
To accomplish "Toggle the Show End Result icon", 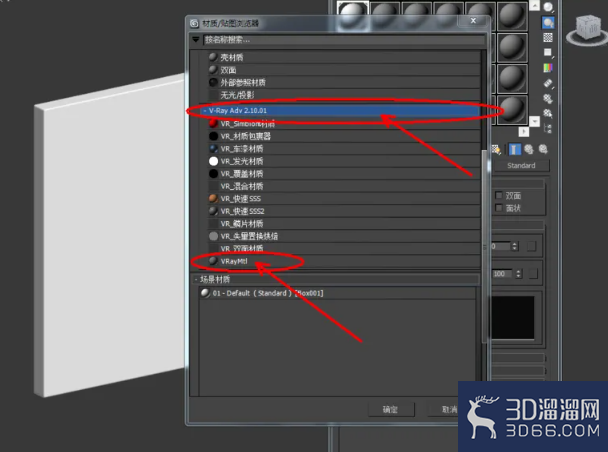I will tap(515, 149).
